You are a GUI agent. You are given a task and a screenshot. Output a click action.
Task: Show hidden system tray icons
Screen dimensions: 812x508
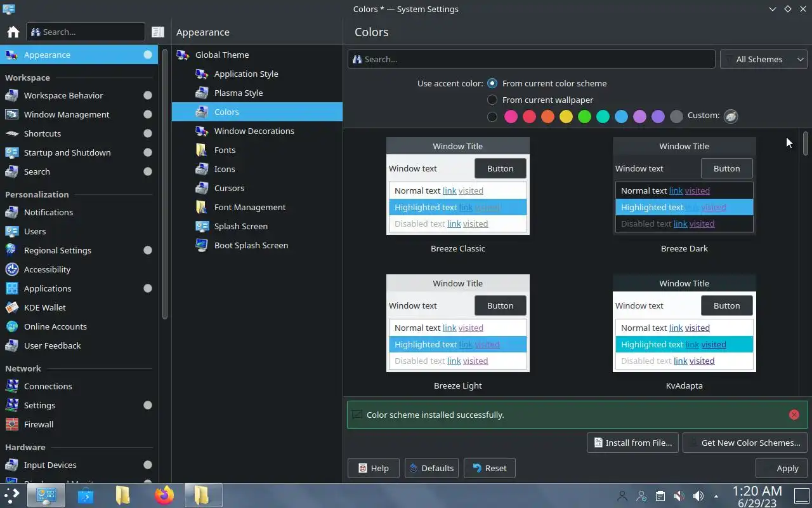[x=716, y=496]
